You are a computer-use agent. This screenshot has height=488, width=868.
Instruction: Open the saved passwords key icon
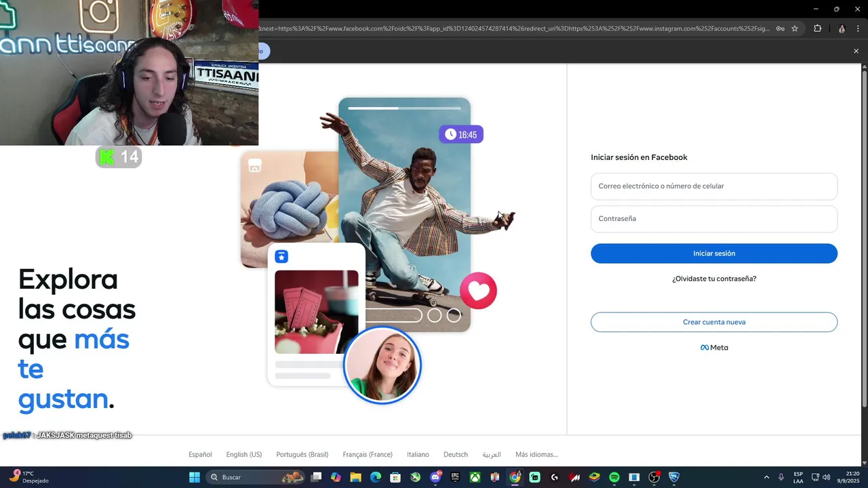tap(780, 28)
